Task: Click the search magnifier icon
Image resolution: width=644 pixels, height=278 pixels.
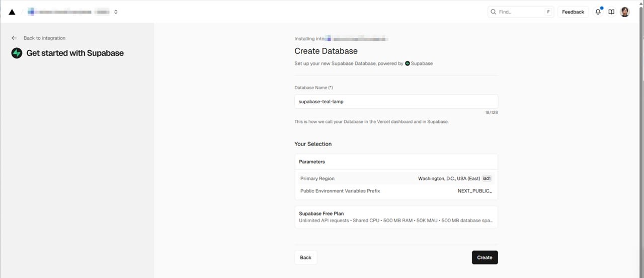Action: pos(494,12)
